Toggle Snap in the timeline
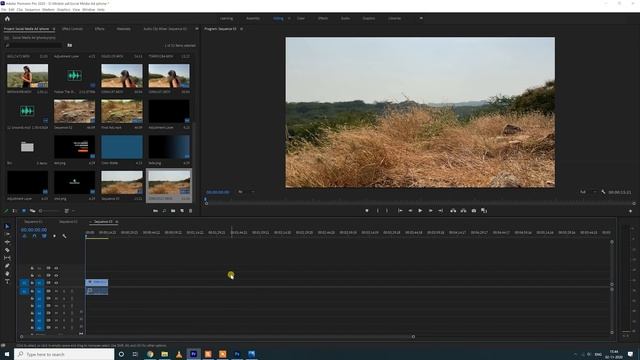This screenshot has width=640, height=360. click(x=34, y=236)
